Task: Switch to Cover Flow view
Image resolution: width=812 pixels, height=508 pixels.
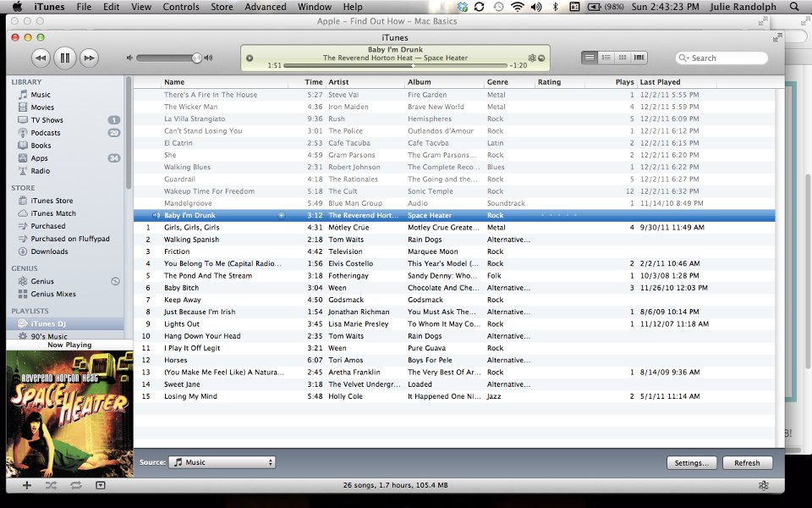Action: (x=639, y=58)
